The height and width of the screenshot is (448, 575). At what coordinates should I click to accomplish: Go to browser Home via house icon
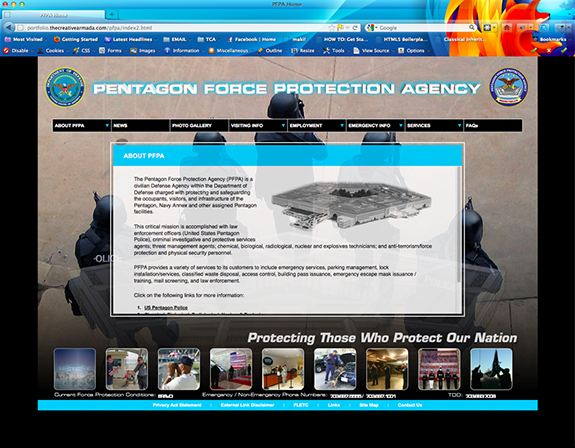[x=507, y=27]
